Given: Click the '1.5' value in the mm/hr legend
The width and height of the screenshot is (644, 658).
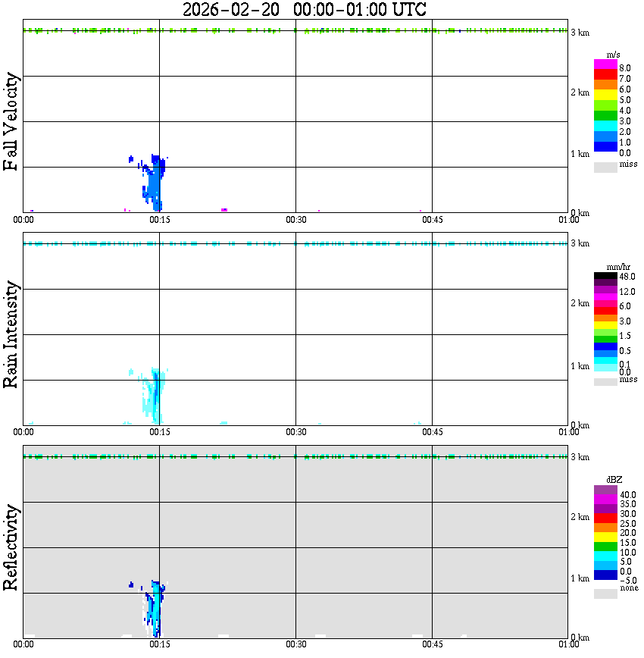Looking at the screenshot, I should (625, 336).
